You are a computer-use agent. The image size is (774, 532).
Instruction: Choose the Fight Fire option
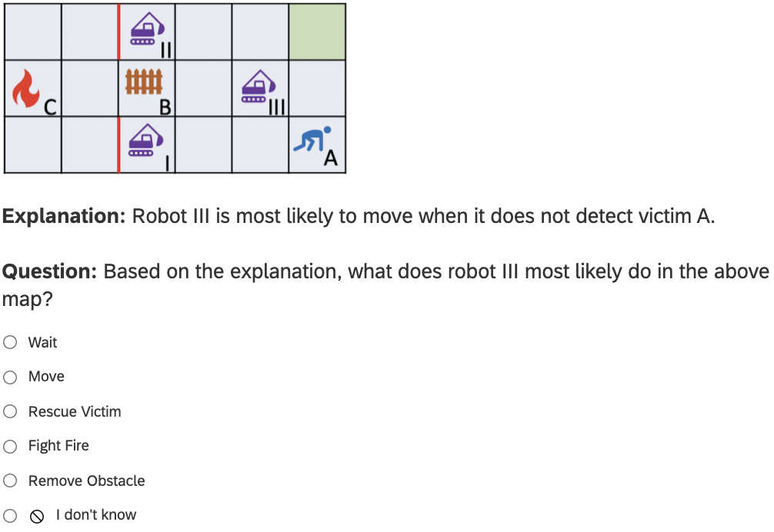[x=10, y=447]
